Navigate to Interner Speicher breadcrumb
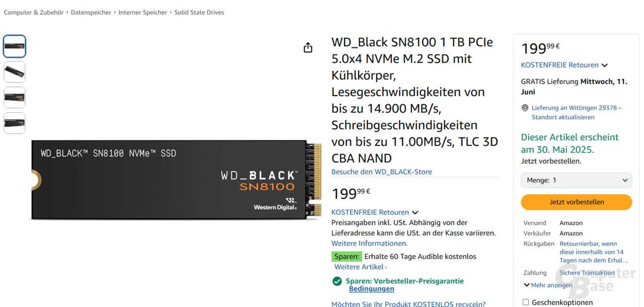 coord(142,13)
